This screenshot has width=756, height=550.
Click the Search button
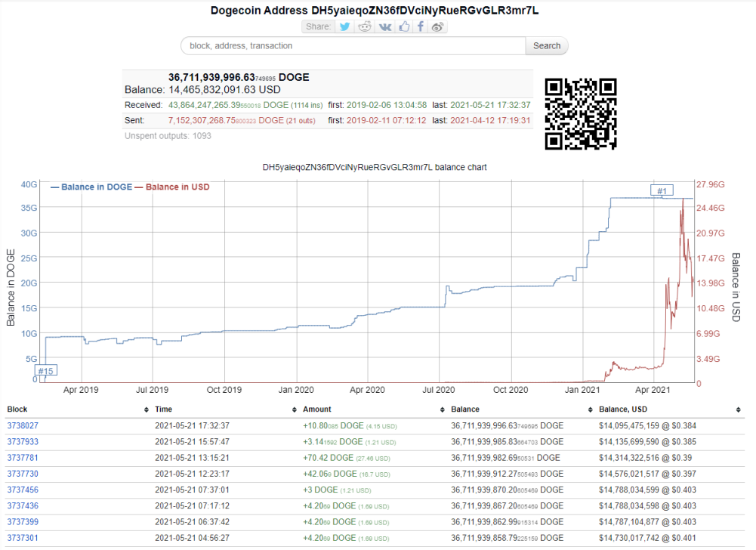(547, 46)
